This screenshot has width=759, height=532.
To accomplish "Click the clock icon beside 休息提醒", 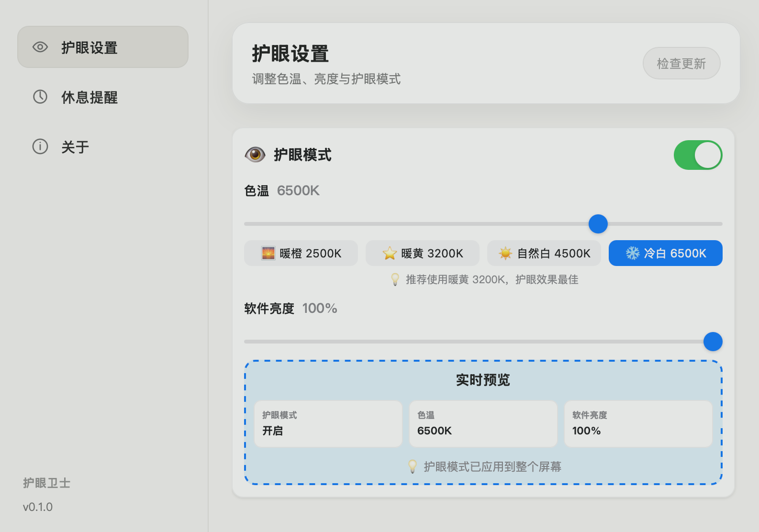I will (40, 97).
